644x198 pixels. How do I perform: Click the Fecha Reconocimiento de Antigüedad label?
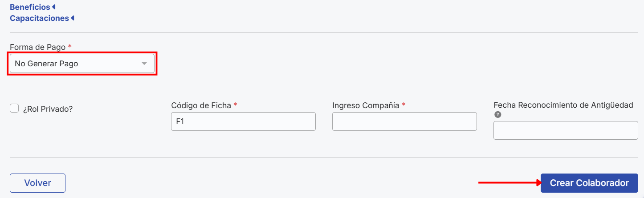[x=563, y=105]
